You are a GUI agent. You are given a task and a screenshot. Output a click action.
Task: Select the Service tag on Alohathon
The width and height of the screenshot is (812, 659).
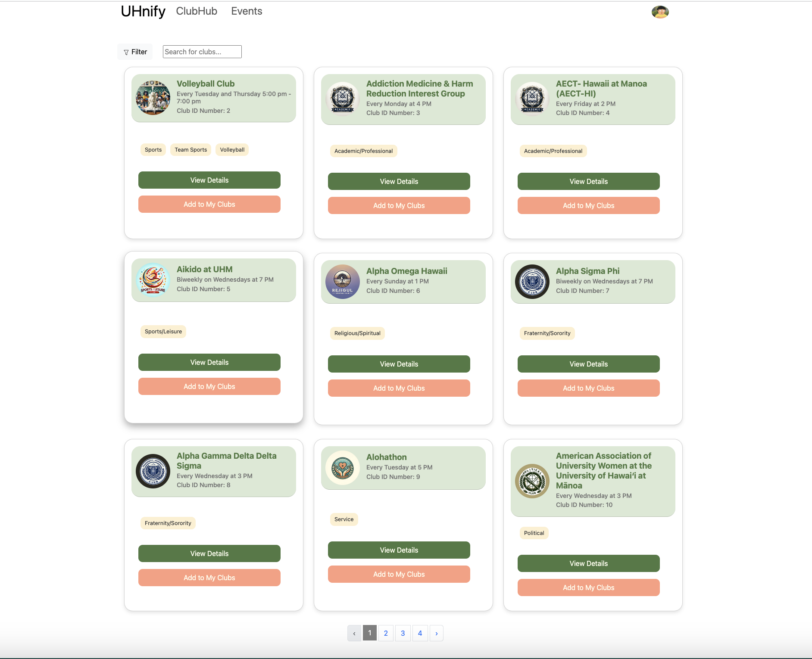344,519
